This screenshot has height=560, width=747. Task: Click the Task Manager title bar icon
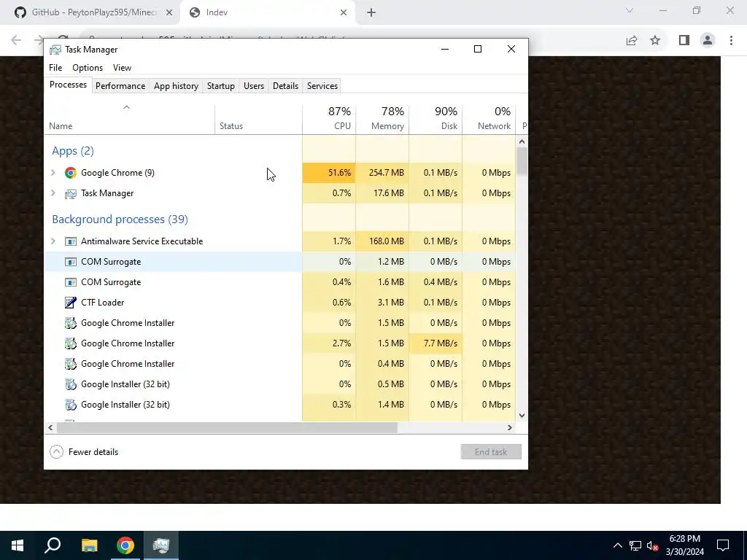point(55,50)
